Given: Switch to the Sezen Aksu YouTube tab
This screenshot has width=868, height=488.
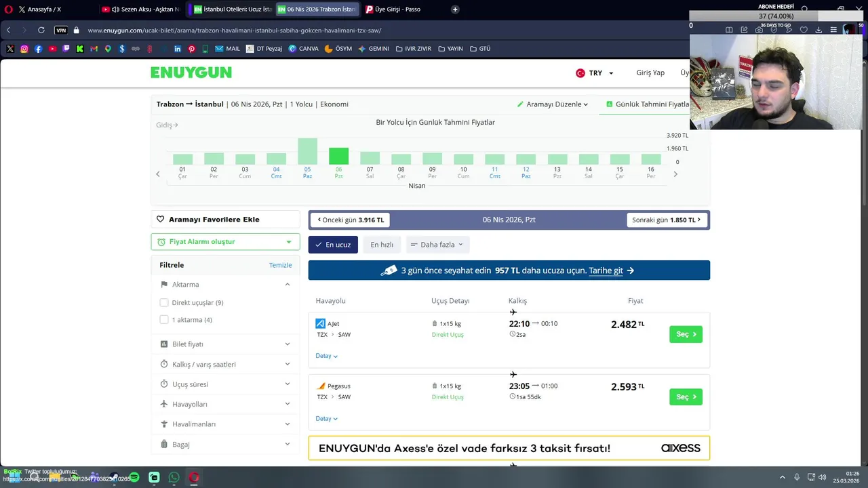Looking at the screenshot, I should tap(142, 9).
